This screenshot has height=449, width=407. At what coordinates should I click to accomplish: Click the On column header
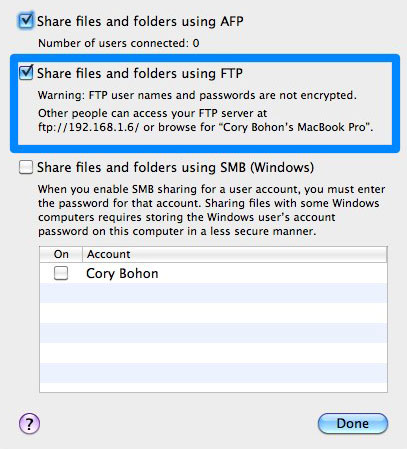(x=61, y=254)
